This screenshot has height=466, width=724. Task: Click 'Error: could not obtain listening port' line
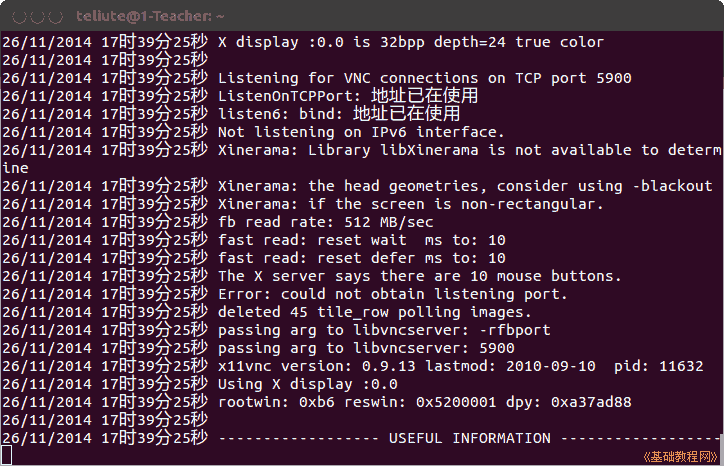(284, 294)
